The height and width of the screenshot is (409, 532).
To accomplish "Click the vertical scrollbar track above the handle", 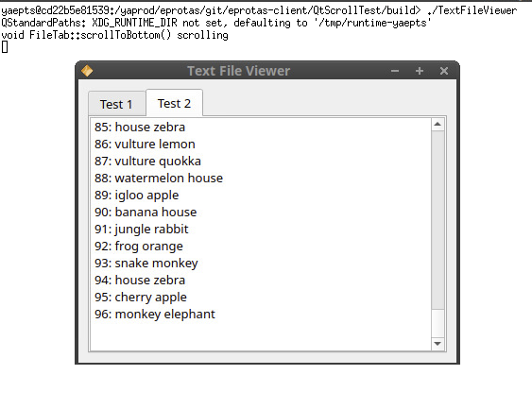I will 438,220.
